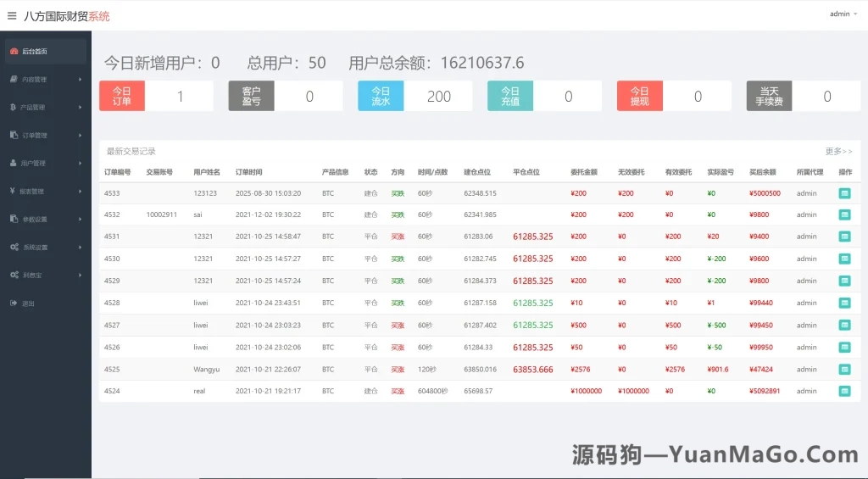Viewport: 868px width, 479px height.
Task: Open action icon for order 4531
Action: (x=845, y=237)
